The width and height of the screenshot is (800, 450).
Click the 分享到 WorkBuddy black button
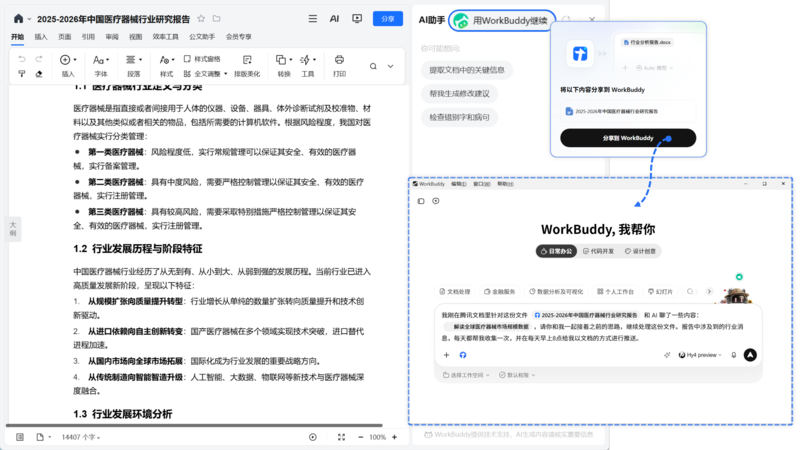click(628, 138)
